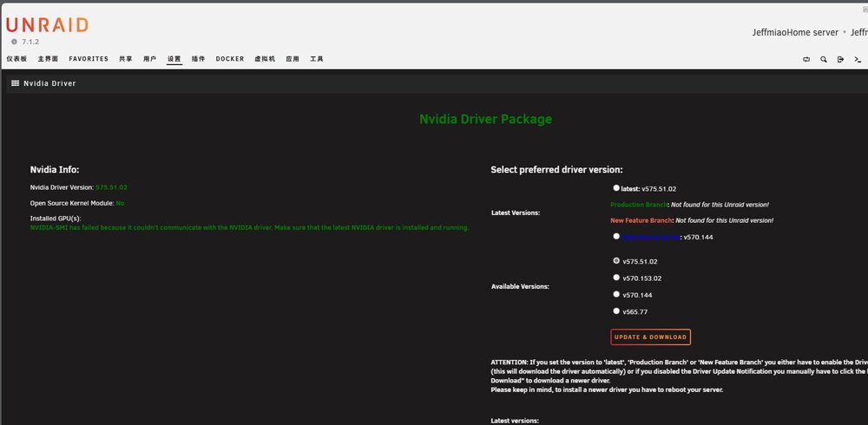The width and height of the screenshot is (868, 425).
Task: Go to the FAVORITES menu
Action: [89, 59]
